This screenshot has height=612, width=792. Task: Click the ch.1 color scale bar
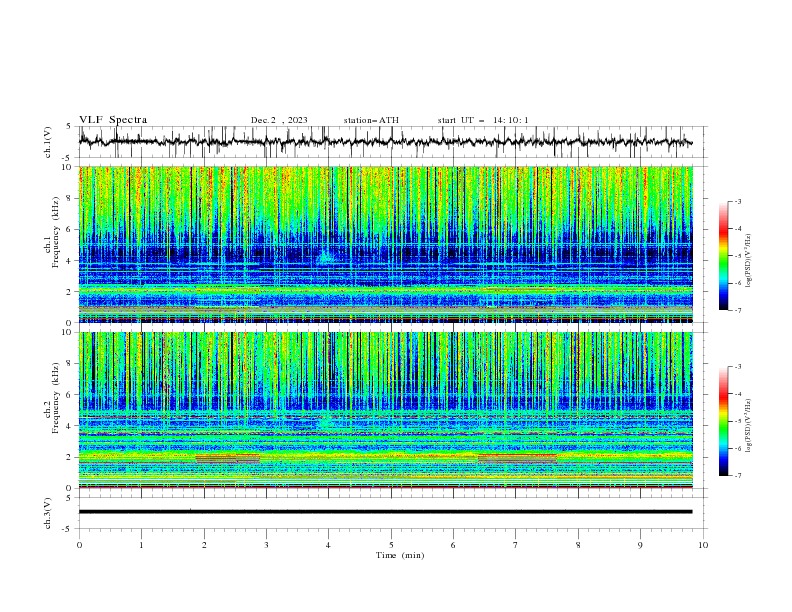[x=723, y=256]
